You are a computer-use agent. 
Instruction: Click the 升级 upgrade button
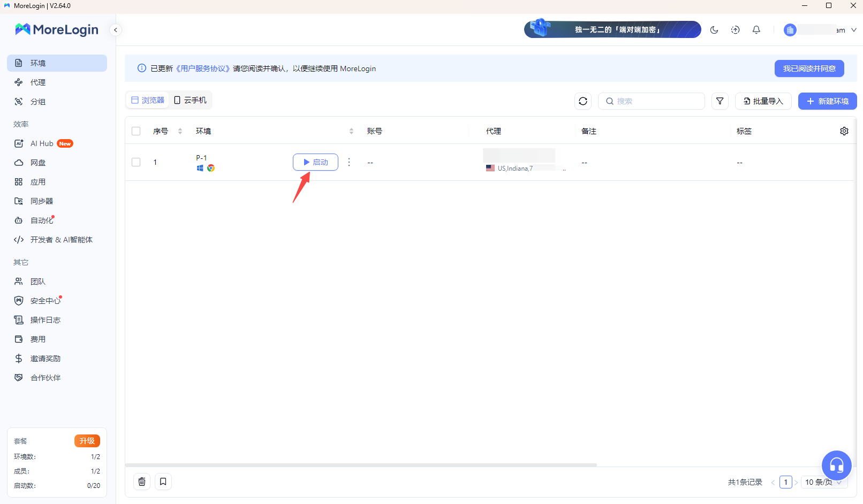tap(87, 441)
